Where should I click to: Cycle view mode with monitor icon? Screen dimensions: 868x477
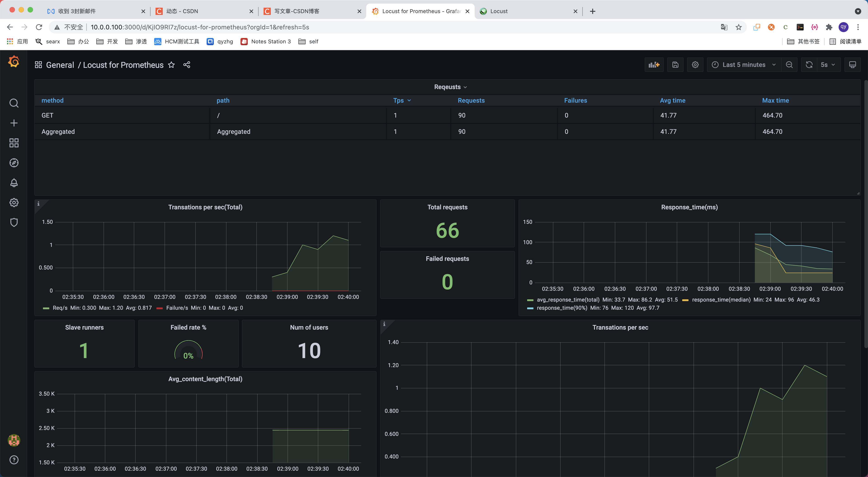tap(852, 65)
